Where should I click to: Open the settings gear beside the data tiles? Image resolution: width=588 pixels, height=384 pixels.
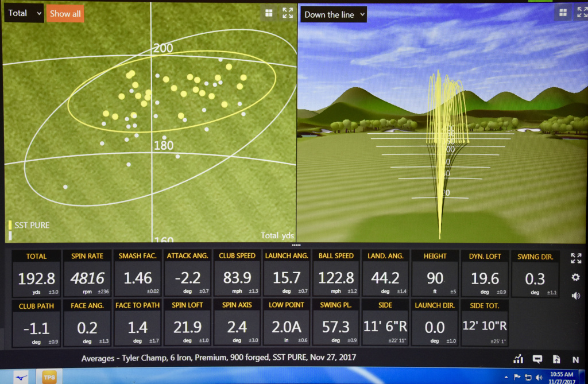pos(576,277)
